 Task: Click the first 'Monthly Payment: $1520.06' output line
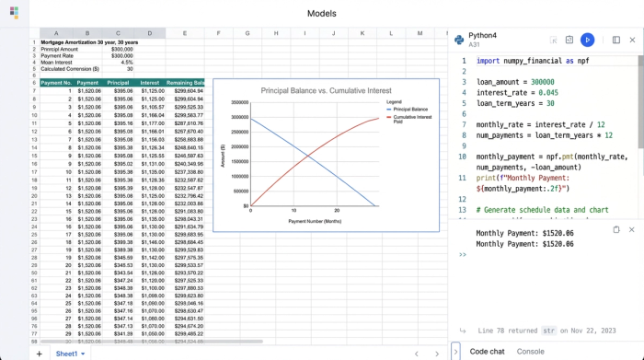coord(524,234)
